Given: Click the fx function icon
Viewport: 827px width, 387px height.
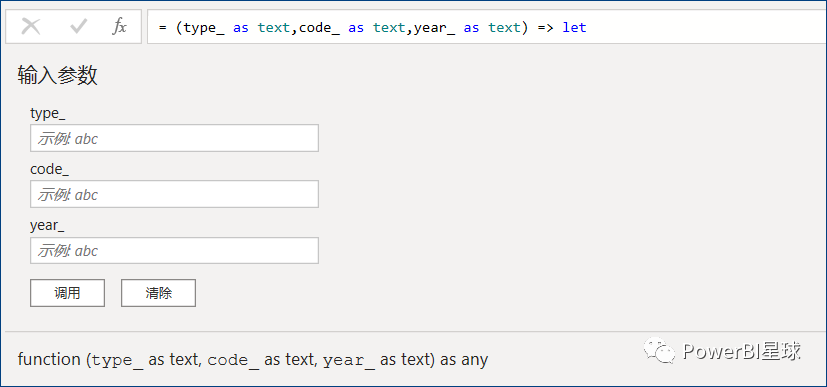Looking at the screenshot, I should click(120, 26).
